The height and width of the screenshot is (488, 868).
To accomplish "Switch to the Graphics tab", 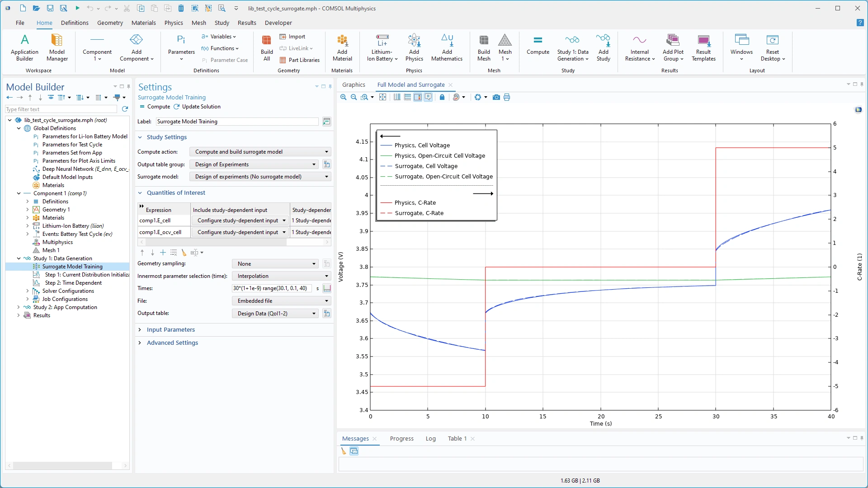I will point(354,84).
